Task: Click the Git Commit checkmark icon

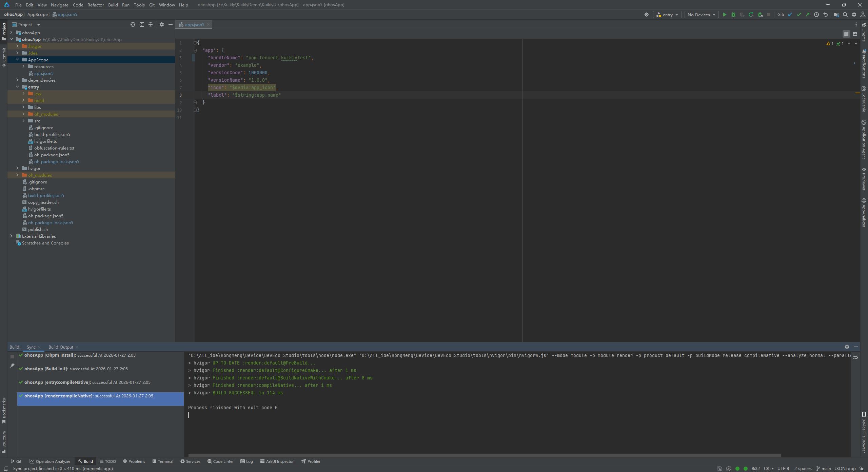Action: point(799,15)
